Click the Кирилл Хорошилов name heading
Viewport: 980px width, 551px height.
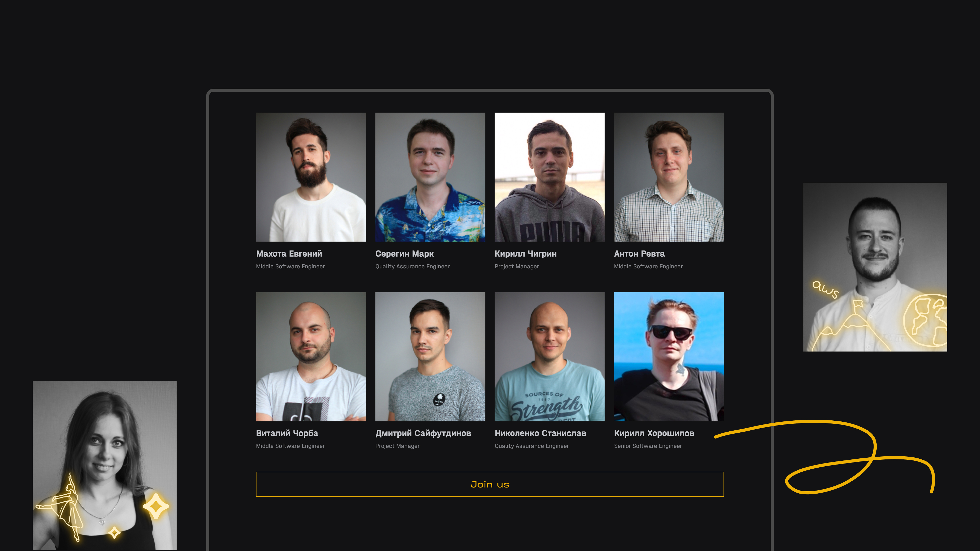pos(654,433)
